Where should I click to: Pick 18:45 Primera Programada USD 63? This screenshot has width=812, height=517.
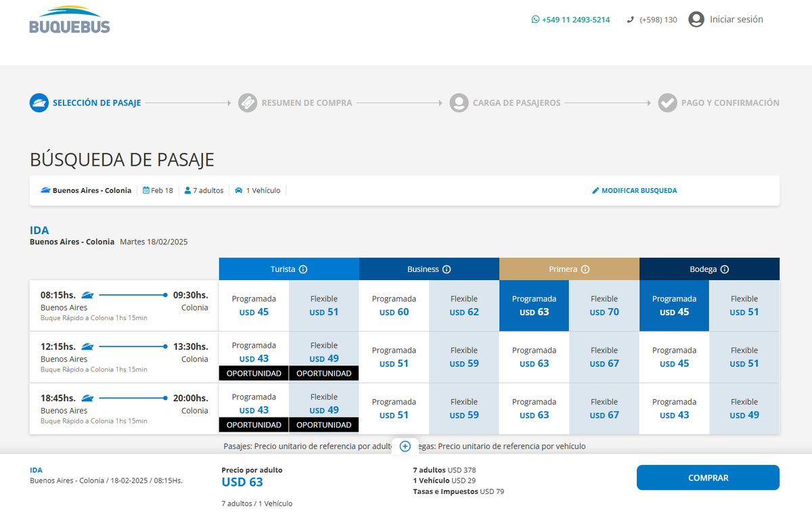[x=534, y=409]
